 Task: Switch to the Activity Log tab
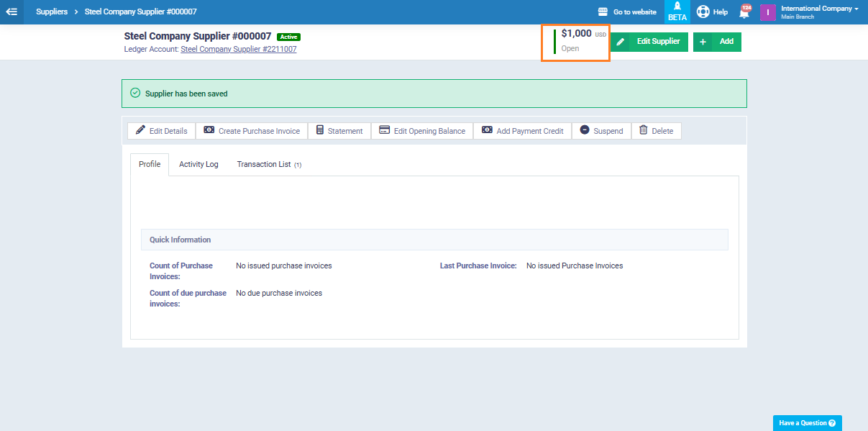(x=198, y=164)
